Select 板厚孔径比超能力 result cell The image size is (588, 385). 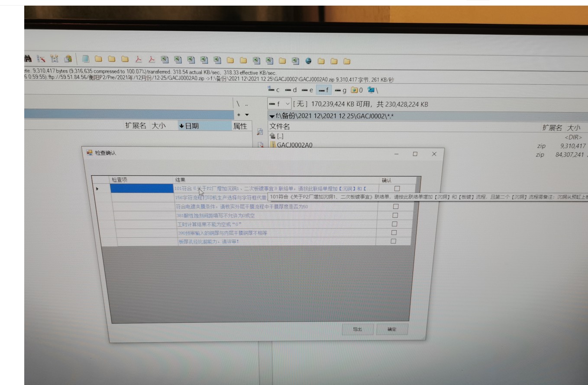(x=276, y=241)
